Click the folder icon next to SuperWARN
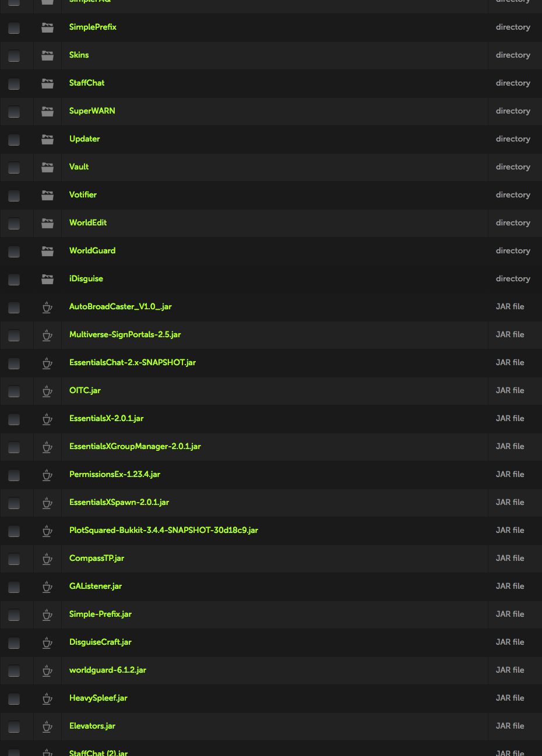The image size is (542, 756). (x=47, y=111)
